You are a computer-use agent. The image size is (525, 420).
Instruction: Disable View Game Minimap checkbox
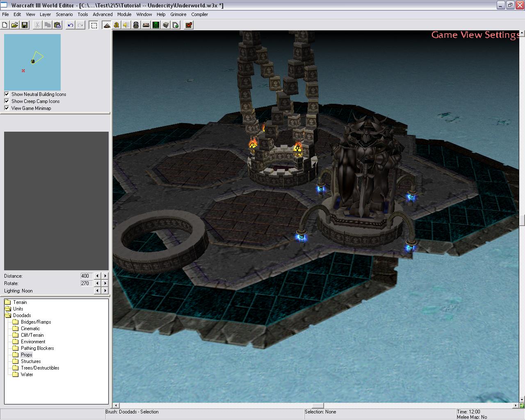(7, 108)
